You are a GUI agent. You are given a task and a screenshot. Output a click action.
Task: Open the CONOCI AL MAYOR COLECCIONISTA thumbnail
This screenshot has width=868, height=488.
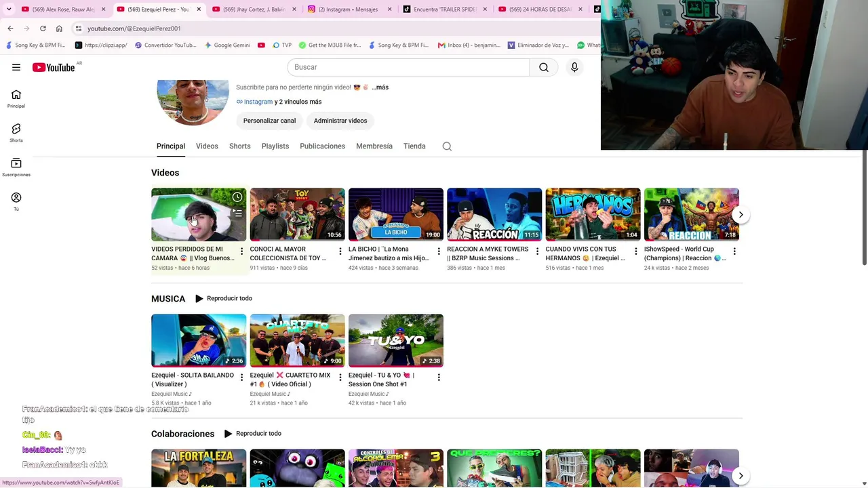[x=297, y=214]
